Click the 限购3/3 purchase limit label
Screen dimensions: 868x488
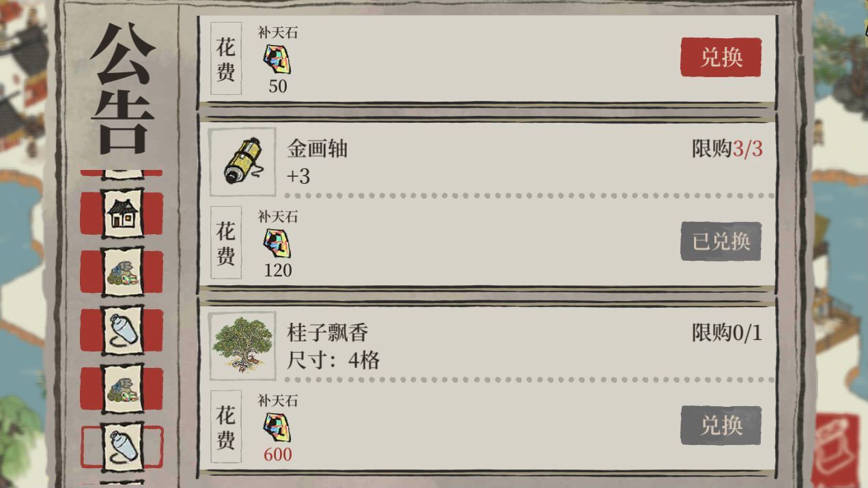click(x=727, y=148)
